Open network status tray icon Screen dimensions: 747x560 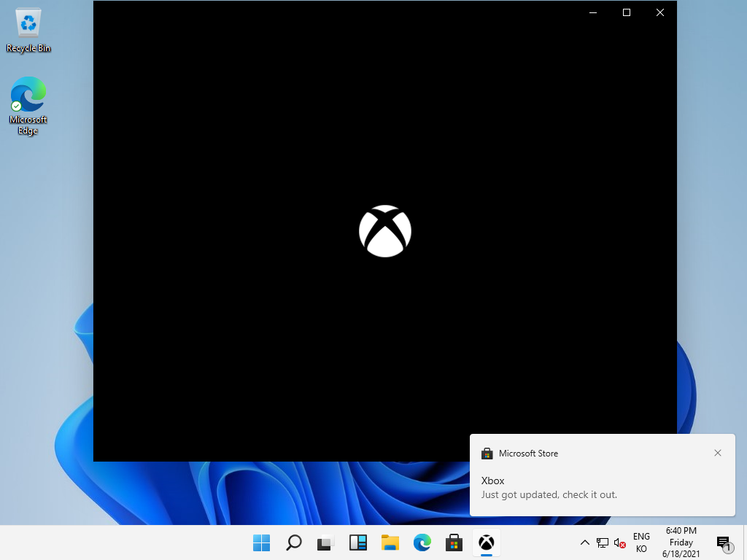click(602, 542)
